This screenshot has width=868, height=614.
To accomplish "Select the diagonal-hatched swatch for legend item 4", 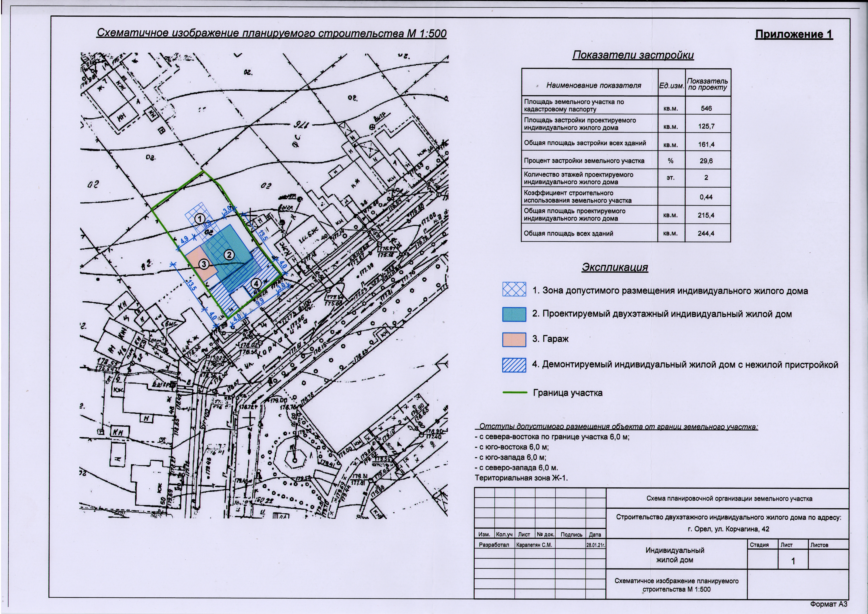I will coord(514,365).
